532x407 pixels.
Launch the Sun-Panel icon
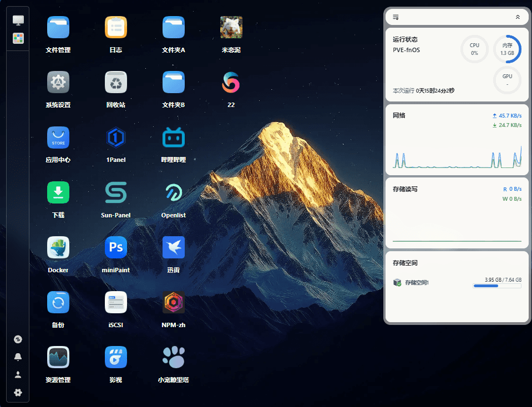pyautogui.click(x=116, y=192)
